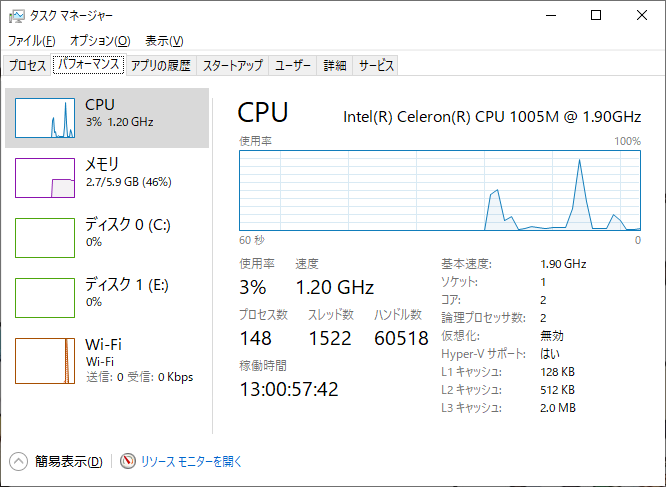Click the resource monitor icon
Viewport: 668px width, 487px height.
pyautogui.click(x=127, y=461)
